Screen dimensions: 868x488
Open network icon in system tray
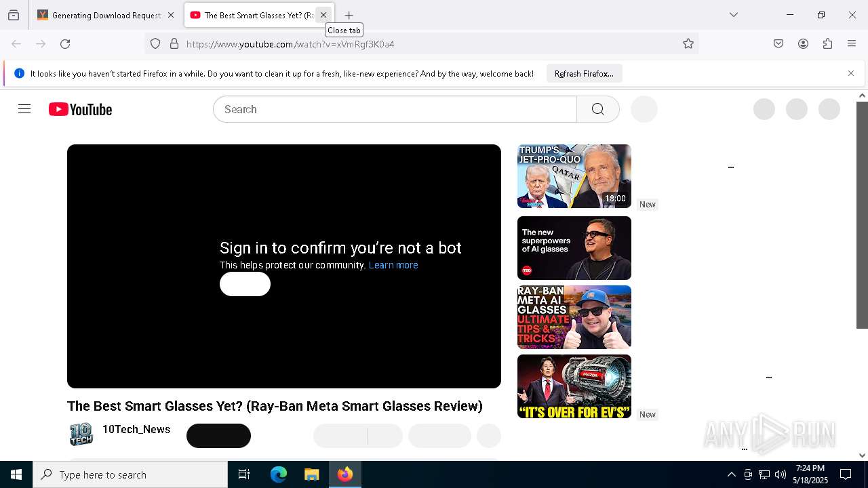tap(764, 474)
